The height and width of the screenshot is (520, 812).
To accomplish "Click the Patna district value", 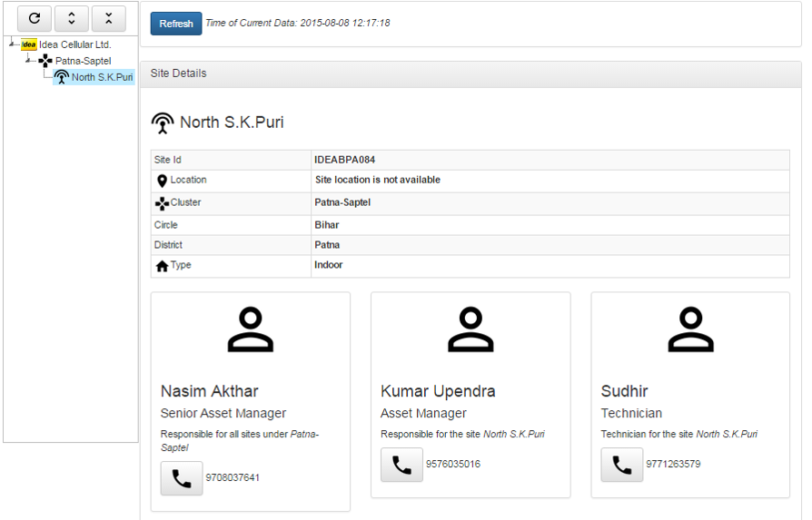I will click(x=327, y=245).
